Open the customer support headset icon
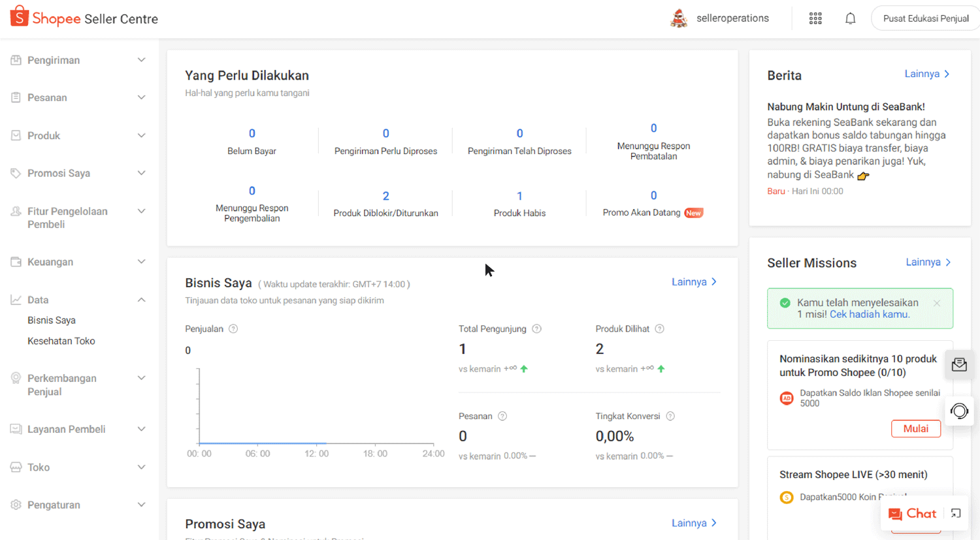980x540 pixels. [959, 411]
